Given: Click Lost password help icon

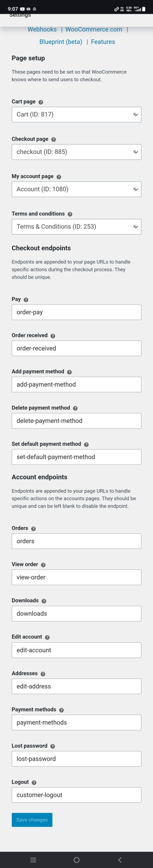Looking at the screenshot, I should [x=53, y=746].
